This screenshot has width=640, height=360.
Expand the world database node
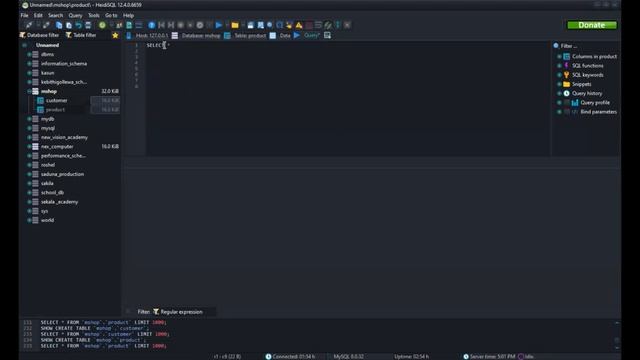tap(29, 220)
